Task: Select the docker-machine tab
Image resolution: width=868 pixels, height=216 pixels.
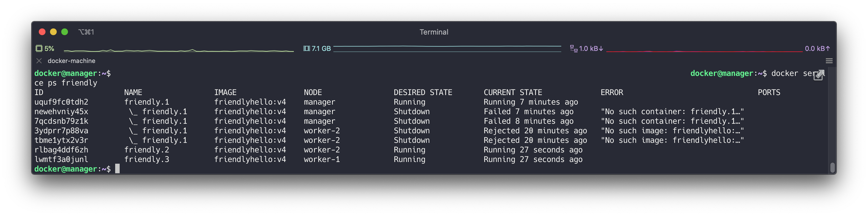Action: coord(71,61)
